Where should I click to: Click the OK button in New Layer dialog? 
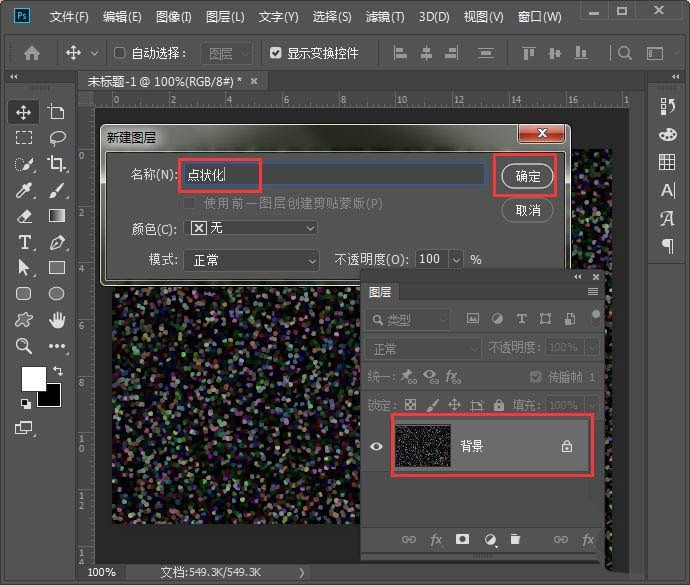(x=527, y=176)
